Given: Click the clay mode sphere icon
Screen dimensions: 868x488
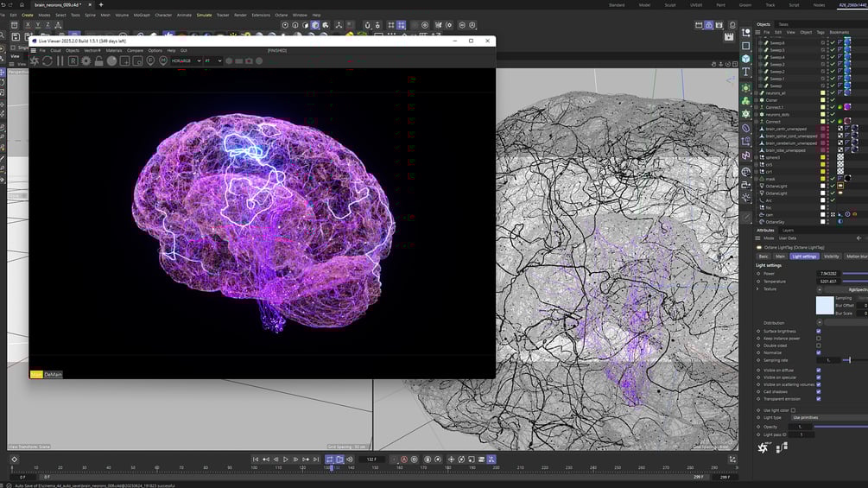Looking at the screenshot, I should [111, 60].
